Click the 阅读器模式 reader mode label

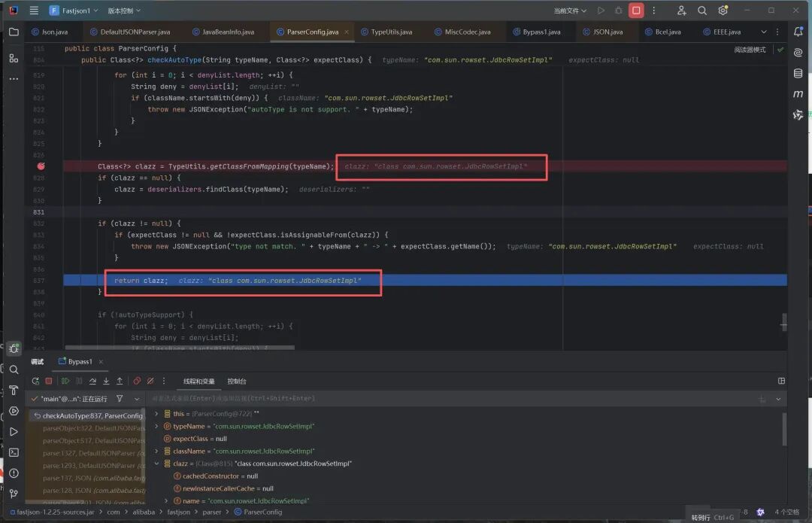tap(750, 50)
